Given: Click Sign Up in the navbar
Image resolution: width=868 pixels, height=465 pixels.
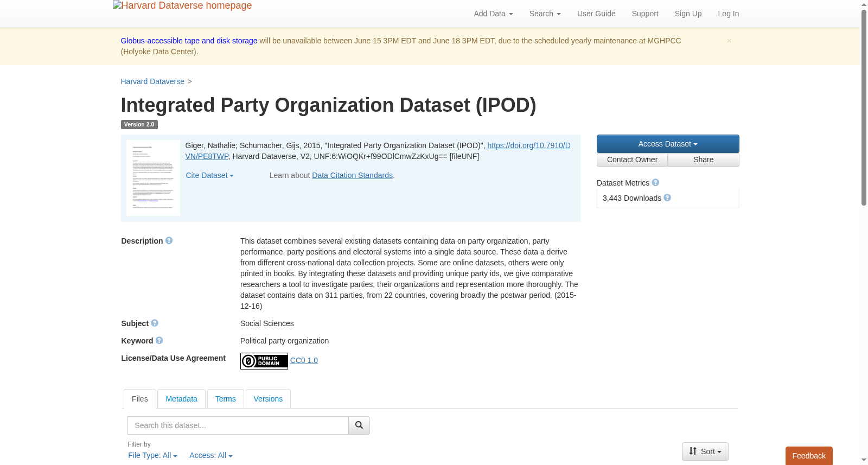Looking at the screenshot, I should tap(688, 14).
